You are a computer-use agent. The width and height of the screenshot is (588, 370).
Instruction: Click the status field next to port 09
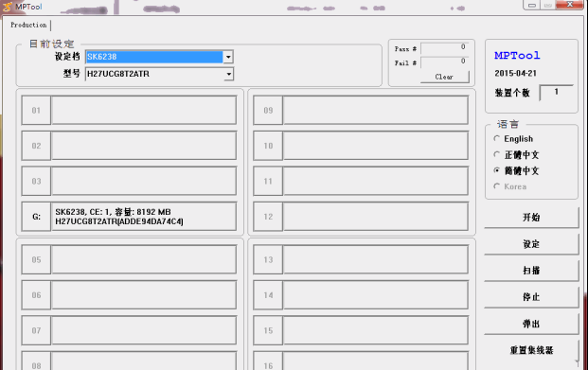(376, 110)
